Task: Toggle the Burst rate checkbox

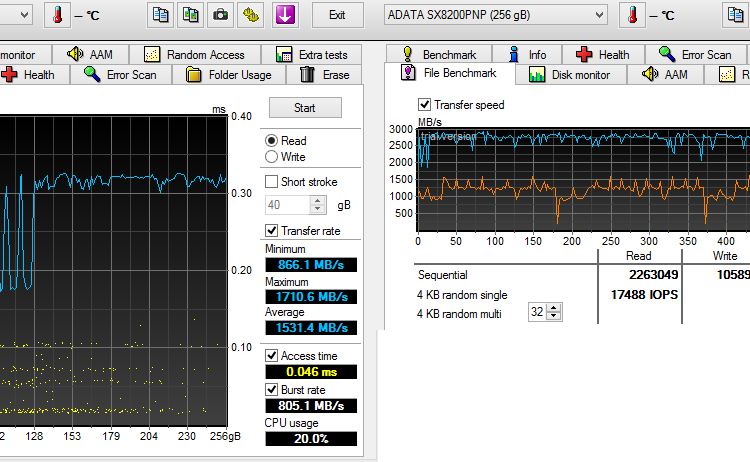Action: click(x=272, y=389)
